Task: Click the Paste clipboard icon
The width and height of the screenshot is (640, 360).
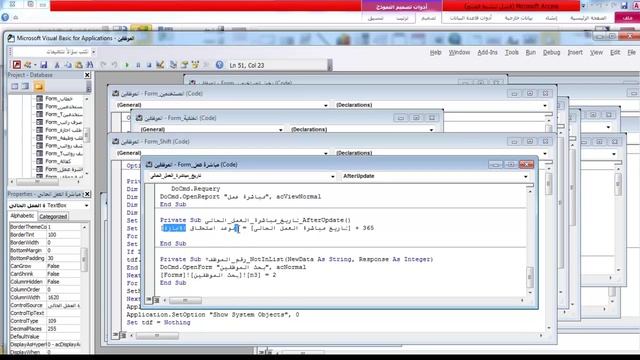Action: (x=79, y=65)
